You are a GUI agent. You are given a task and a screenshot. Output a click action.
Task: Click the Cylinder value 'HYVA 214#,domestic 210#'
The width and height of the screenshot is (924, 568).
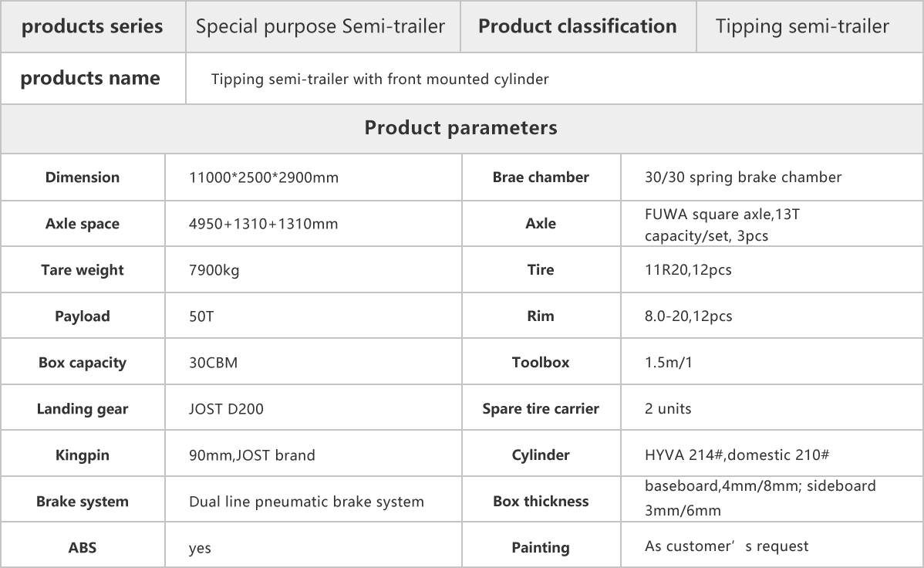[737, 455]
